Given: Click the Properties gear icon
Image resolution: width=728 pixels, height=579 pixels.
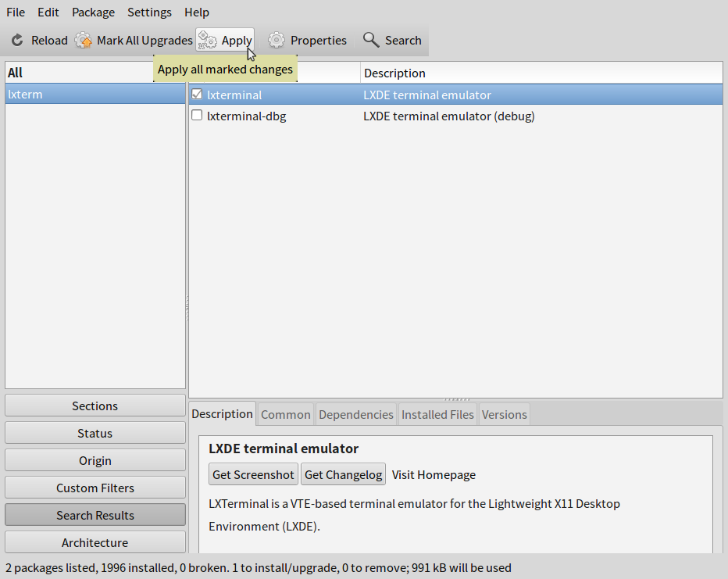Looking at the screenshot, I should [277, 41].
